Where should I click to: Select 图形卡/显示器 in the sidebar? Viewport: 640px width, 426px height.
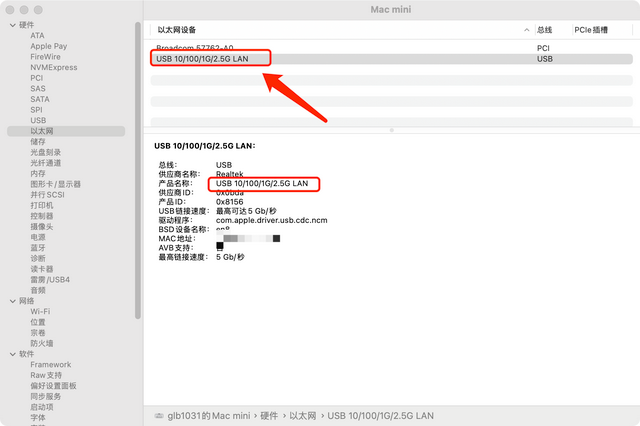[56, 184]
